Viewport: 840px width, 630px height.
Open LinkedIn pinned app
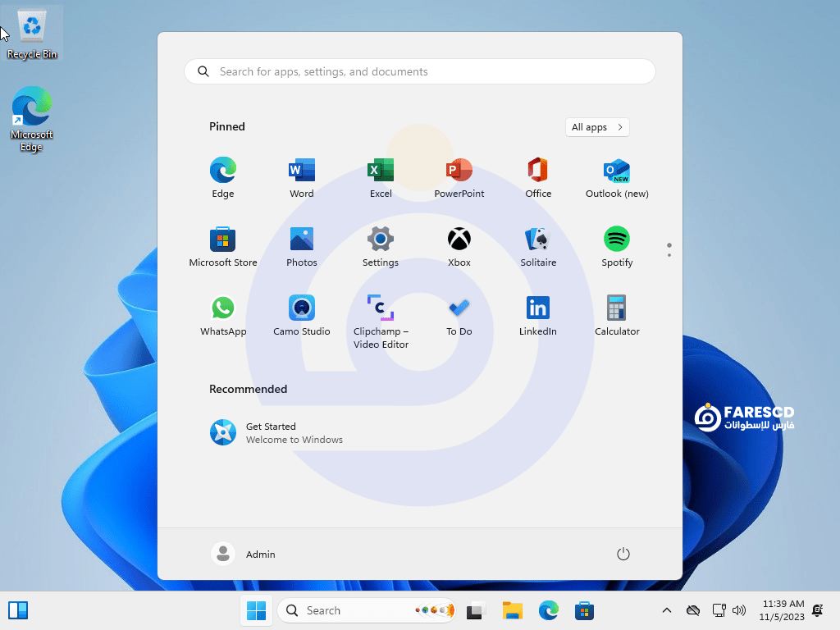538,316
